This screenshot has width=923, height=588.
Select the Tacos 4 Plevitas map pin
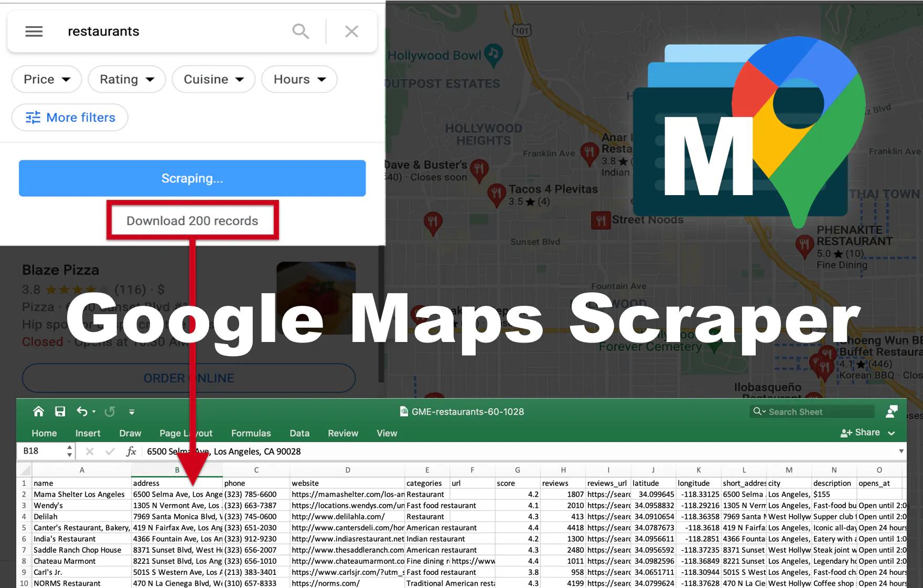(496, 195)
